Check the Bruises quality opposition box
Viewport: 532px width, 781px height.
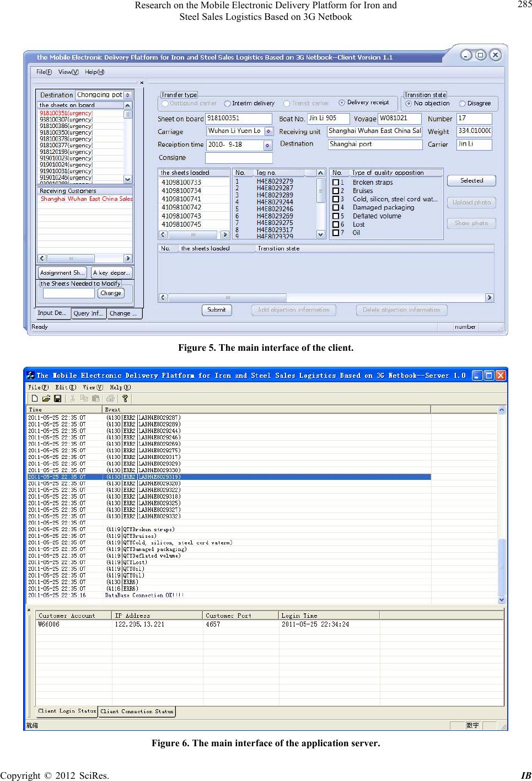[x=336, y=191]
